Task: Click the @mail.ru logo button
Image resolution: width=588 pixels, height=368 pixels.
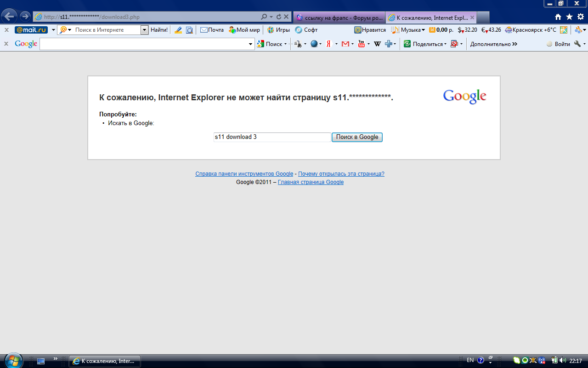Action: pos(31,30)
